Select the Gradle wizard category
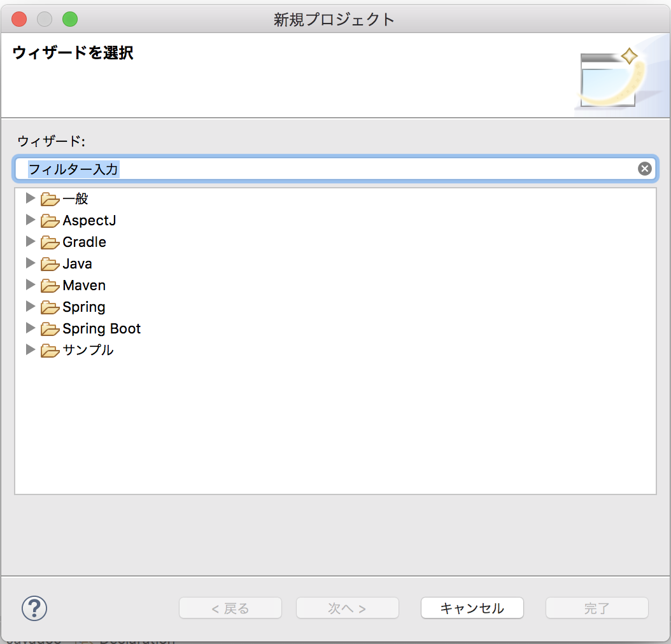Viewport: 671px width, 644px height. [x=84, y=242]
